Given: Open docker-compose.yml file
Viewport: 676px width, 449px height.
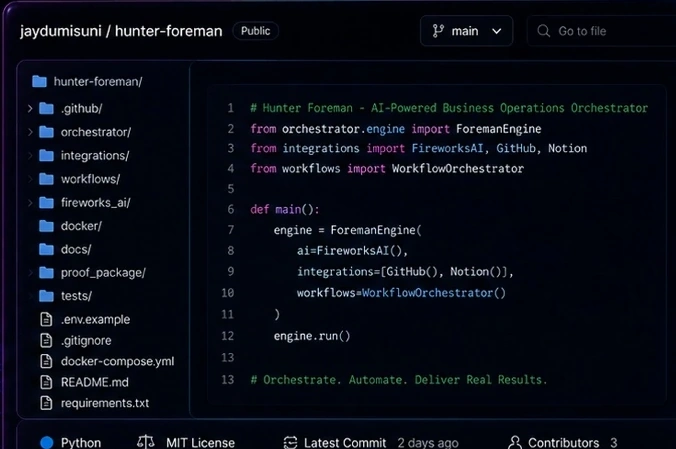Looking at the screenshot, I should pos(117,361).
